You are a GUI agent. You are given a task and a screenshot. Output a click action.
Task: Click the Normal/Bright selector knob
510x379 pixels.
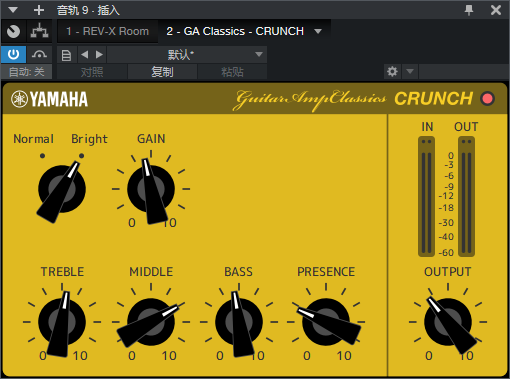(62, 189)
